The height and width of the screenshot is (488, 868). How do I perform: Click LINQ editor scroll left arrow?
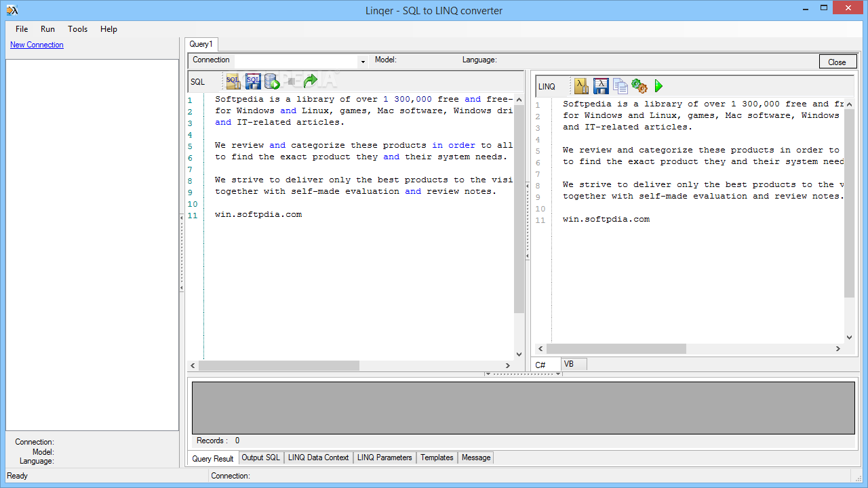[540, 348]
